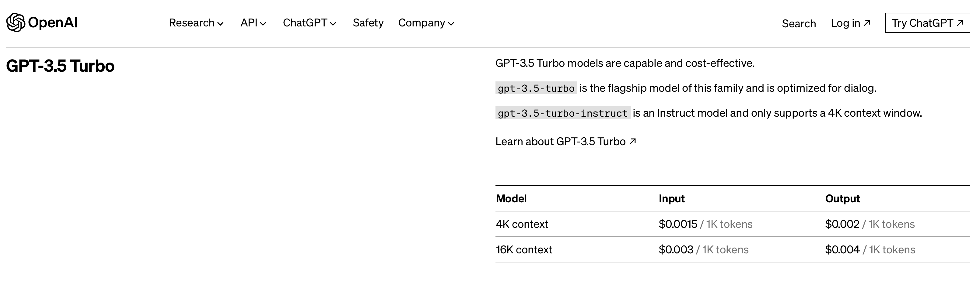
Task: Click the chevron icon next to Company
Action: pos(451,24)
